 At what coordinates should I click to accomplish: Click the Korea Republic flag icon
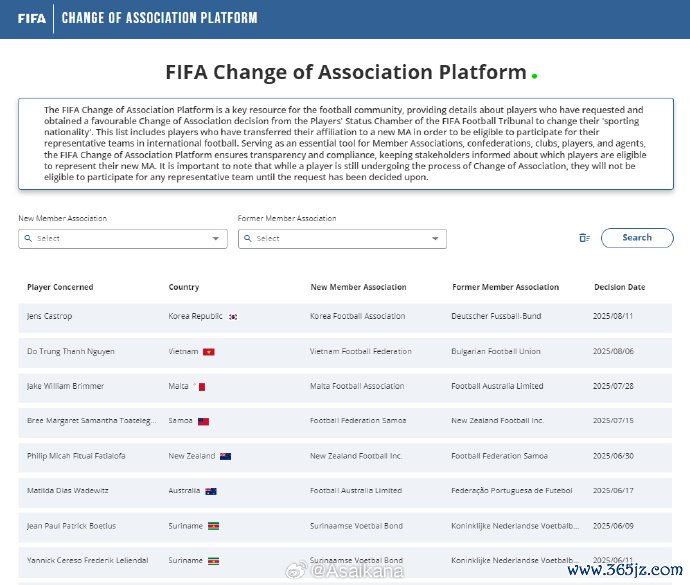[233, 317]
